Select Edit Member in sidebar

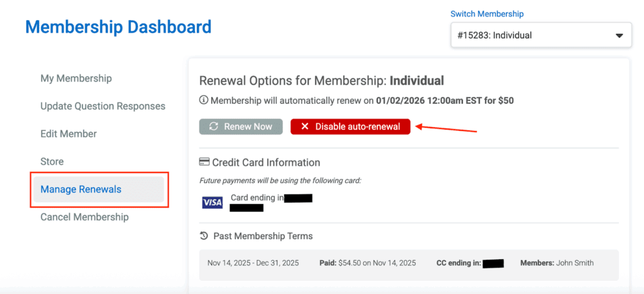pos(69,134)
